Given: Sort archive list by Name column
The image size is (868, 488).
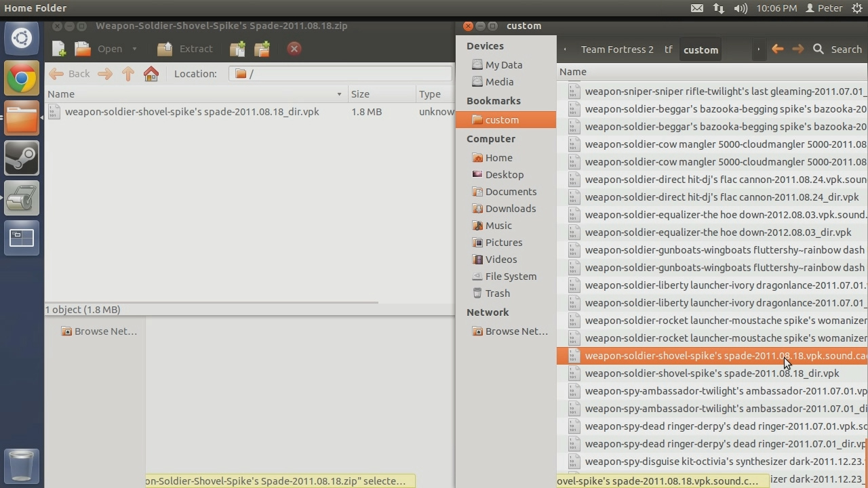Looking at the screenshot, I should pos(195,94).
